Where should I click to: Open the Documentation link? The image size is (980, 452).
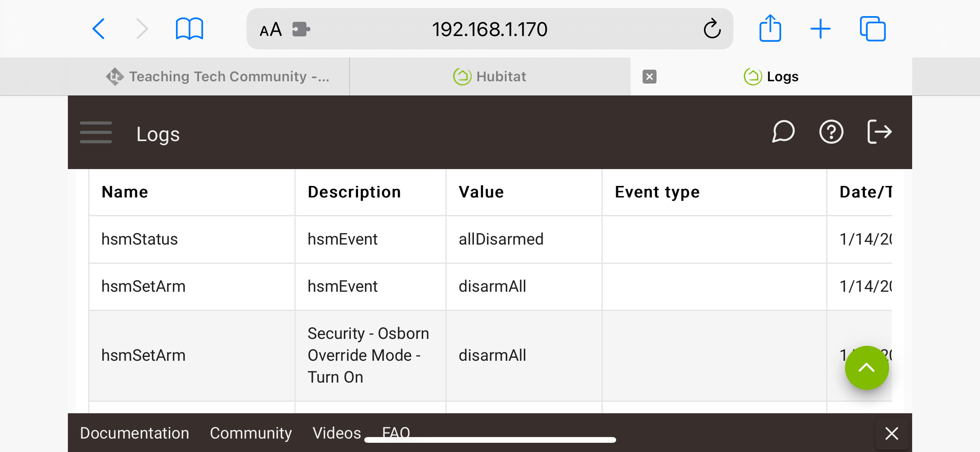pos(135,433)
